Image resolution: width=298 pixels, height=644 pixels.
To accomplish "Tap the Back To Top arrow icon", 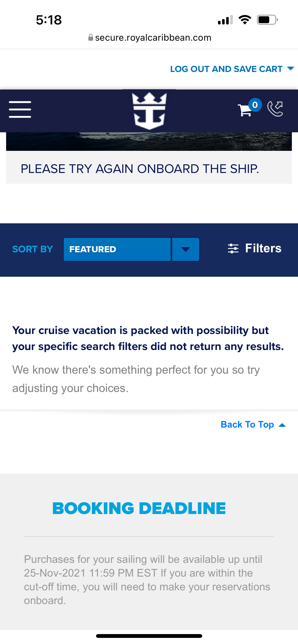I will tap(282, 425).
